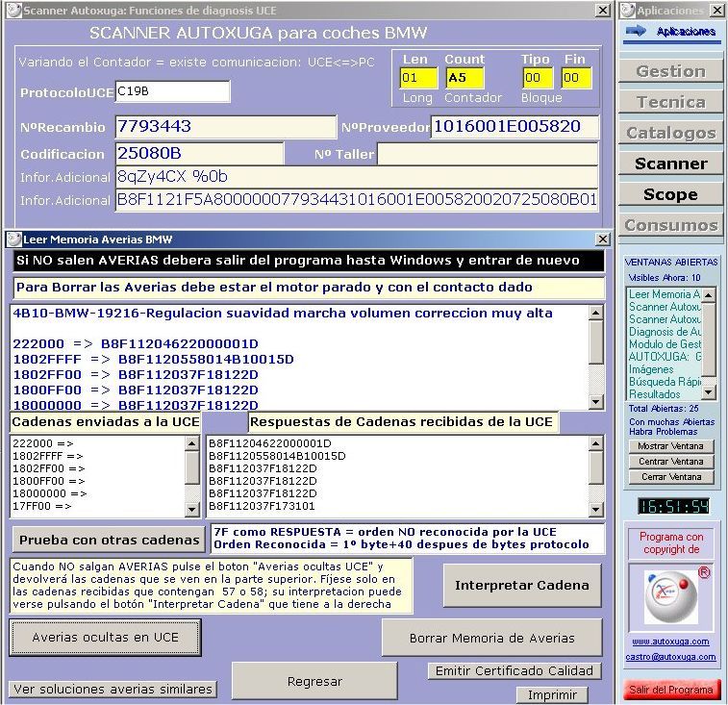This screenshot has width=728, height=705.
Task: Click the Codificacion field
Action: pyautogui.click(x=199, y=154)
